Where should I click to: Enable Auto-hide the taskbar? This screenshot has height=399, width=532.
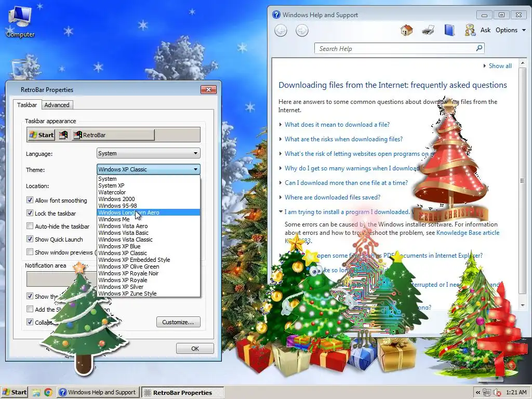click(30, 226)
